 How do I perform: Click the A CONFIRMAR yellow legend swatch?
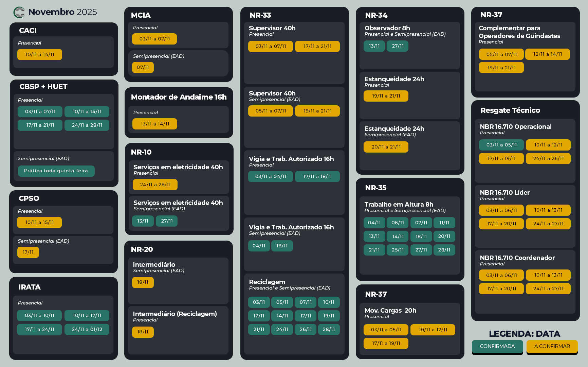tap(552, 346)
